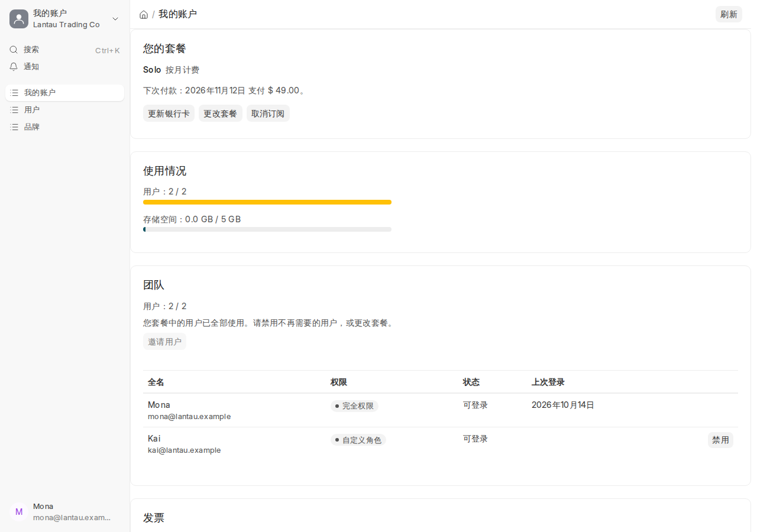Screen dimensions: 757x532
Task: Go to the 品牌 sidebar page
Action: 65,127
